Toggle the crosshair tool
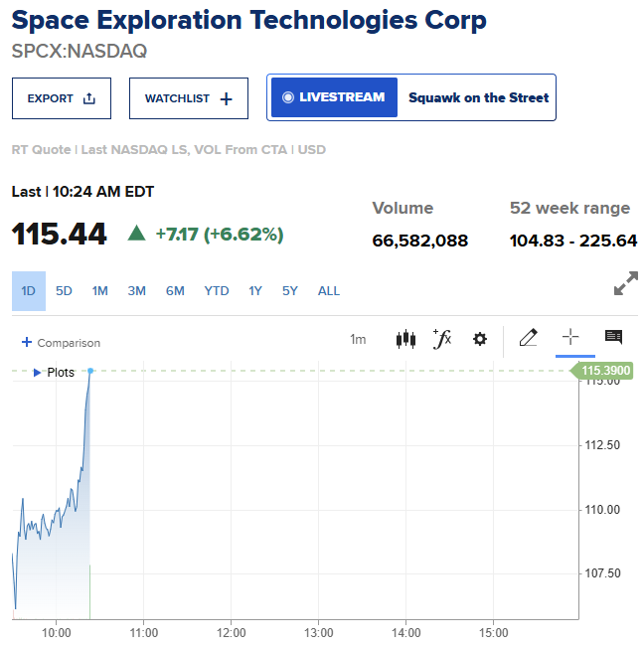The width and height of the screenshot is (644, 648). tap(570, 337)
